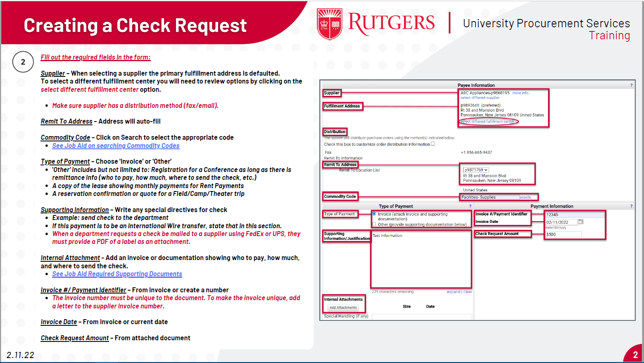
Task: Open the Job Aid on searching Commodity Codes
Action: 116,146
